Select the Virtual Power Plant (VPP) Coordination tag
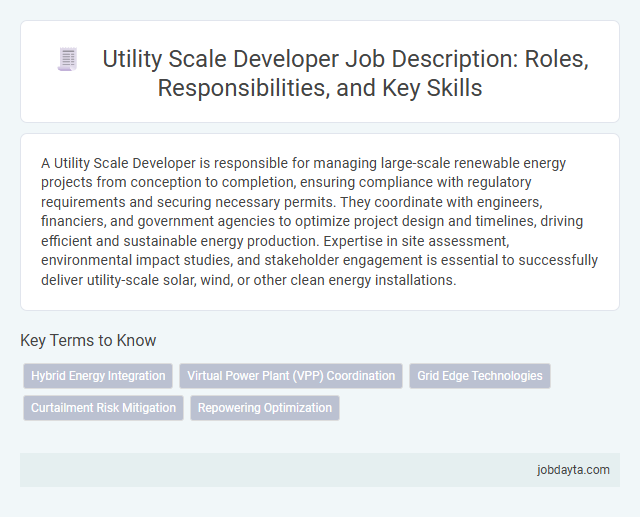This screenshot has height=517, width=640. [291, 376]
